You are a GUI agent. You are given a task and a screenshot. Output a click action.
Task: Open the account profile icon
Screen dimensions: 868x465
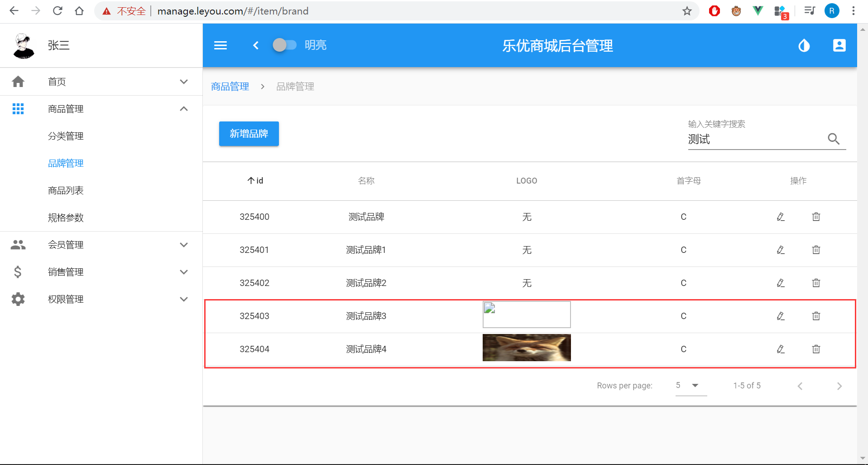(x=839, y=45)
